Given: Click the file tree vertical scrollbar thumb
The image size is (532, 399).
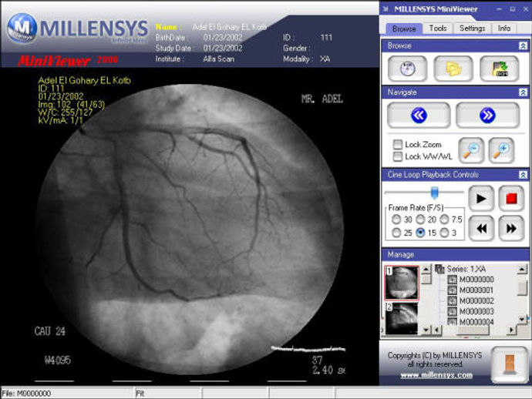Looking at the screenshot, I should (522, 289).
